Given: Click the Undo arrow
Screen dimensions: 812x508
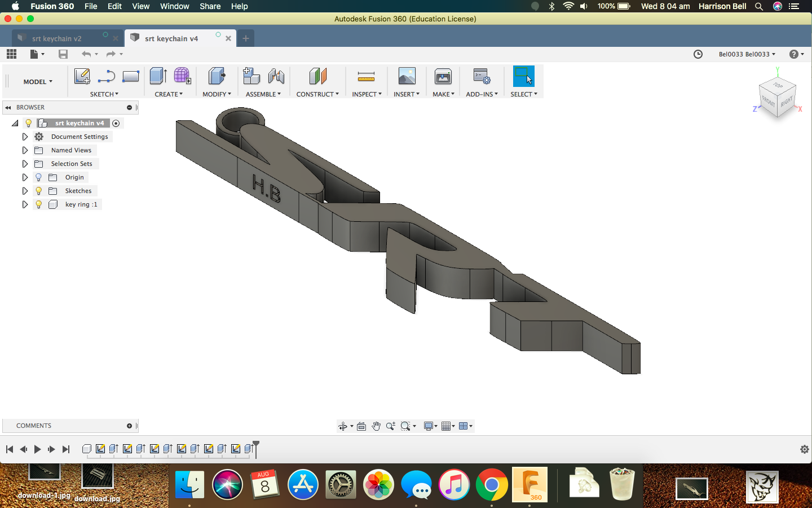Looking at the screenshot, I should point(86,54).
